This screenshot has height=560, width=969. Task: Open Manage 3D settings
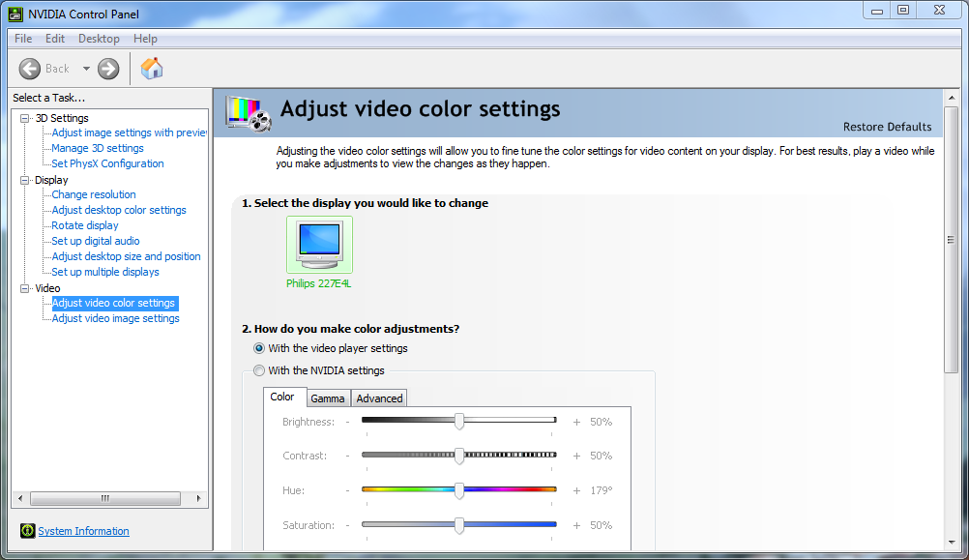tap(98, 148)
